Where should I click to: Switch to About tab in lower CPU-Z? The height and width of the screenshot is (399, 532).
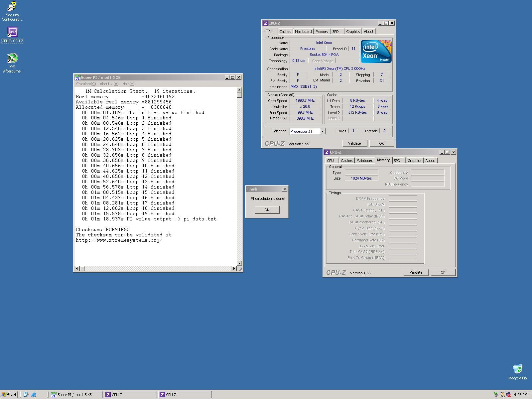point(430,161)
